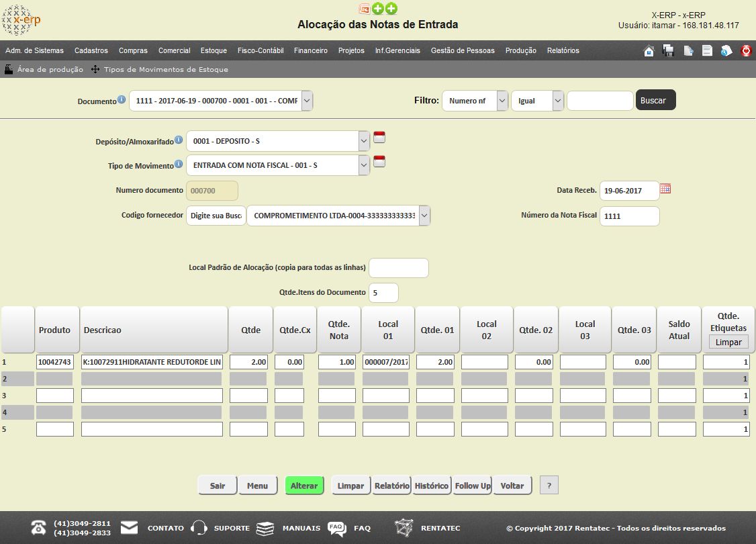Click info icon next to Tipo de Movimento

pyautogui.click(x=179, y=164)
